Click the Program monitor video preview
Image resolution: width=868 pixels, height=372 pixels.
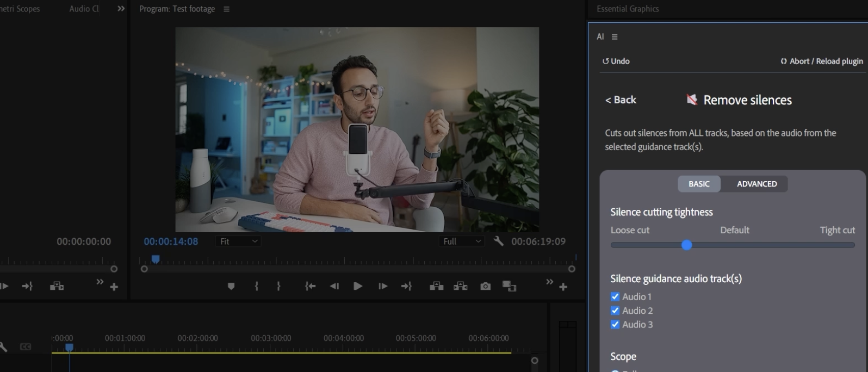coord(357,129)
